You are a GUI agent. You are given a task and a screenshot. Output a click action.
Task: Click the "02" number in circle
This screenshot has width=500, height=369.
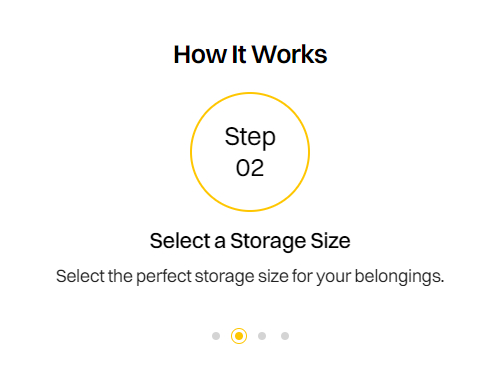click(250, 168)
